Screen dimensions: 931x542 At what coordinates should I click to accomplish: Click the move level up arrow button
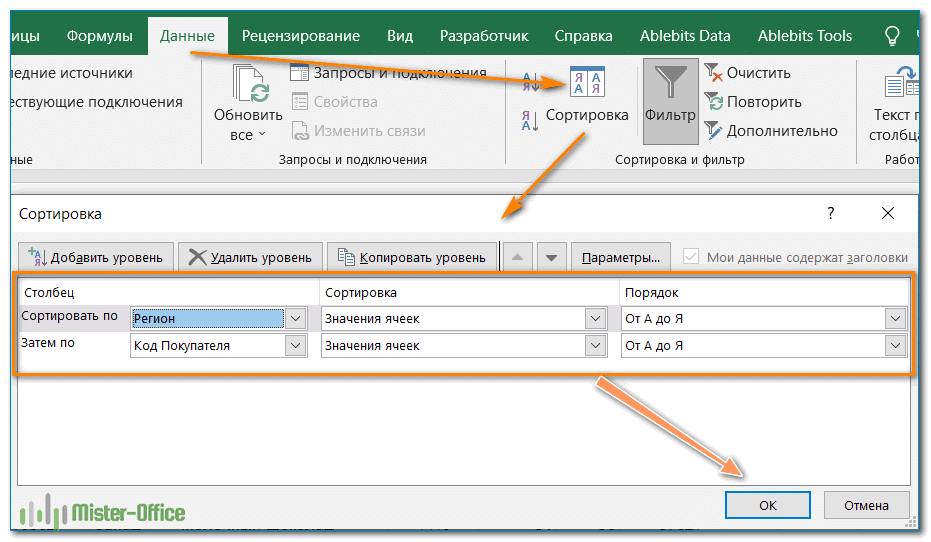[516, 257]
